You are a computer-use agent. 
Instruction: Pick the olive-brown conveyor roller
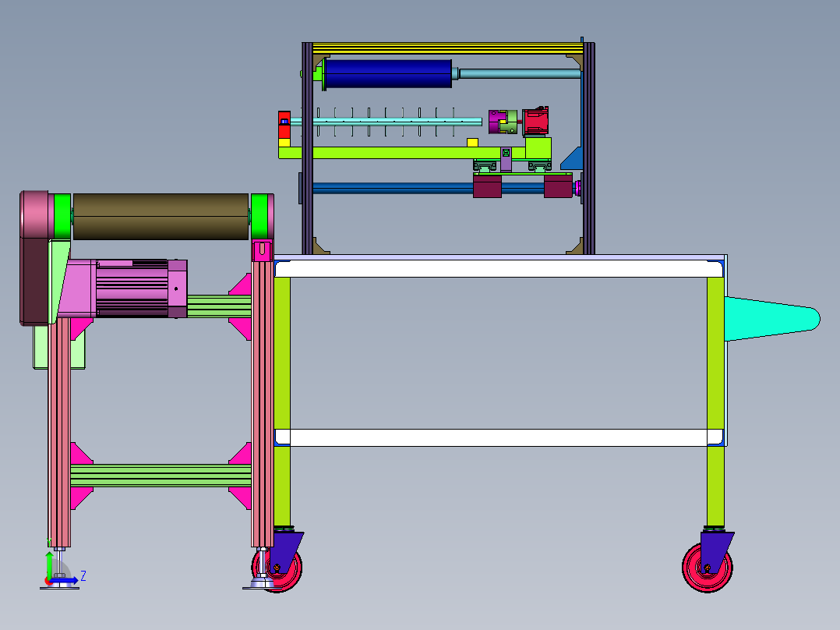click(161, 217)
